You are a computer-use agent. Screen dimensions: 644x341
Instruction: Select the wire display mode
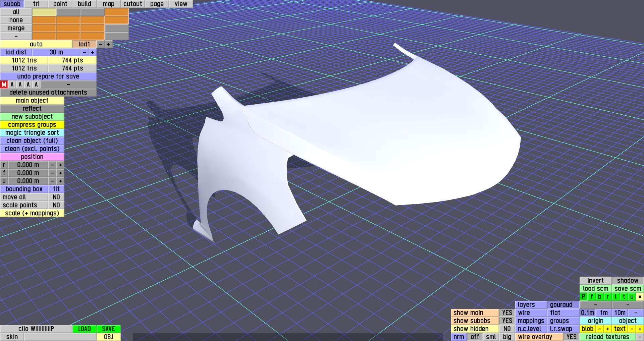click(531, 313)
